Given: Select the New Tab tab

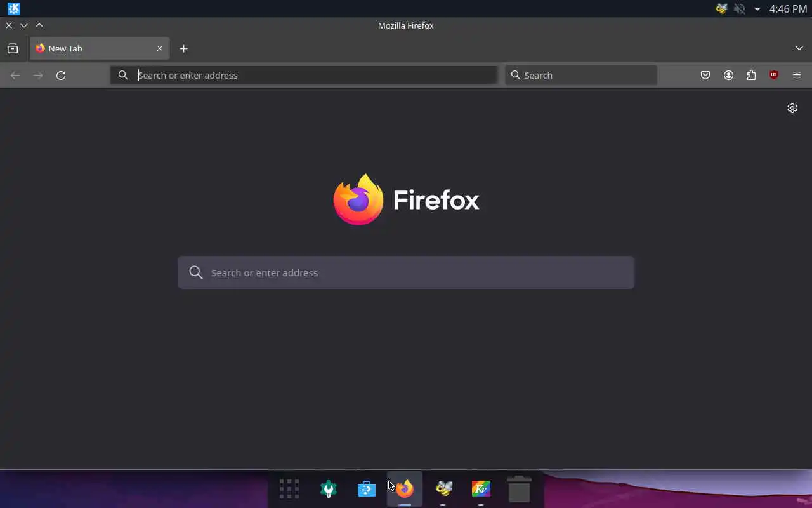Looking at the screenshot, I should 100,48.
